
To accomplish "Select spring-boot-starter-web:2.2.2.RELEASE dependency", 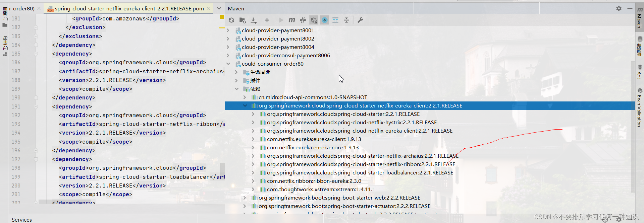I will coord(339,198).
